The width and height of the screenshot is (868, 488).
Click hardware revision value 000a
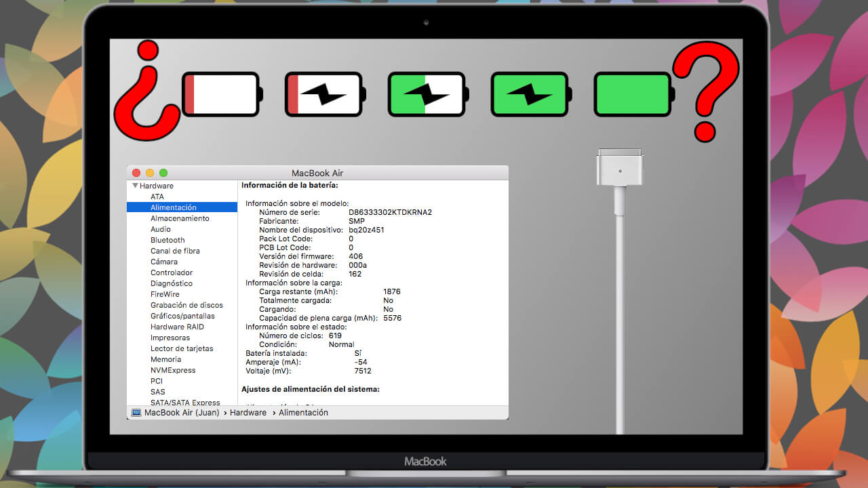coord(358,265)
